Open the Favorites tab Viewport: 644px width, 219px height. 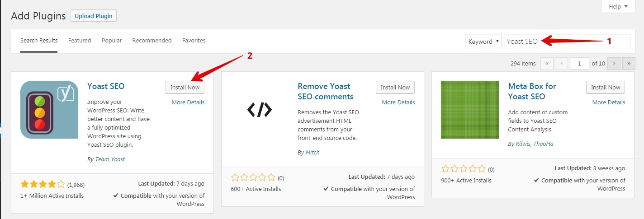[194, 41]
